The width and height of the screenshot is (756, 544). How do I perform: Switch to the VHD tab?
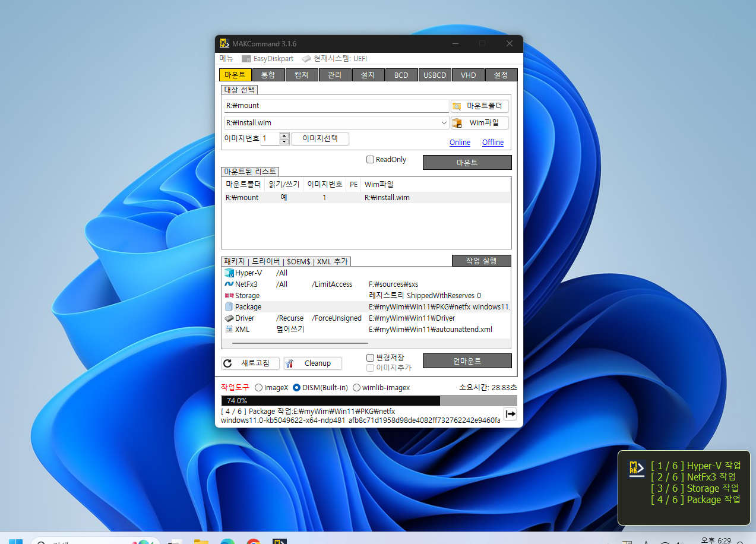pos(468,75)
